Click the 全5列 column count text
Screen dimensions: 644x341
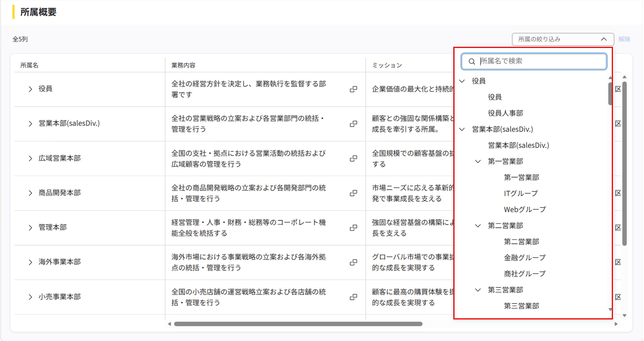[x=20, y=39]
